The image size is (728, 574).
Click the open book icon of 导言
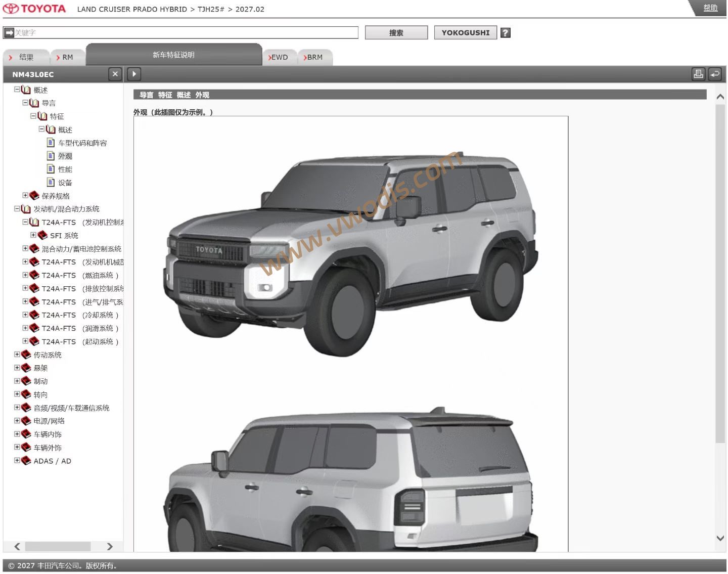34,103
